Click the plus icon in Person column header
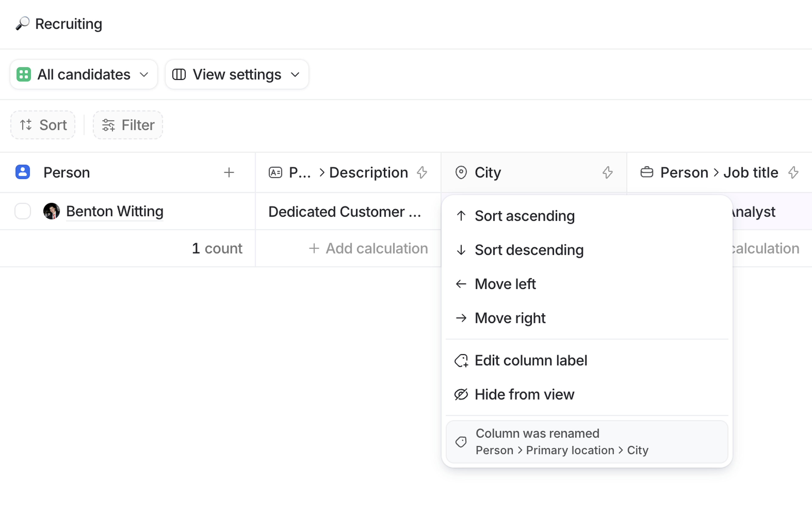 (229, 173)
